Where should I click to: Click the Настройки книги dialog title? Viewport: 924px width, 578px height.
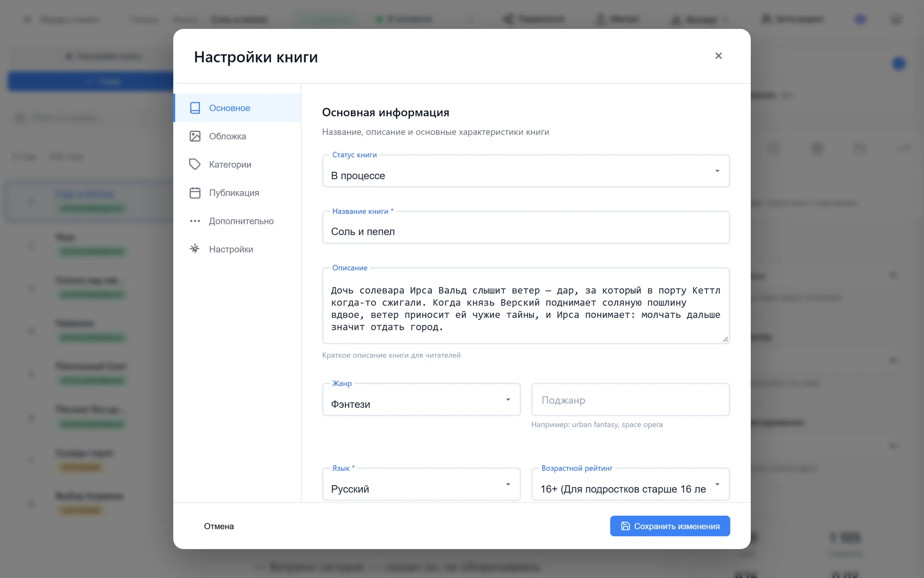[x=256, y=57]
